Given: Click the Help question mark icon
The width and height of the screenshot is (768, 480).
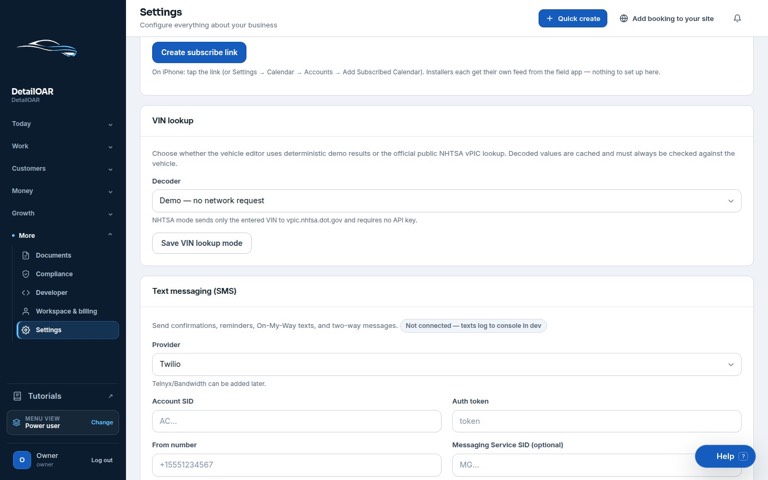Looking at the screenshot, I should pos(743,456).
